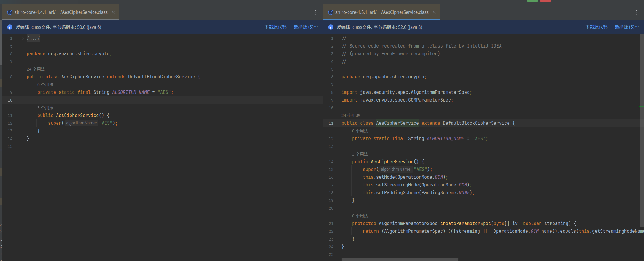The width and height of the screenshot is (644, 261).
Task: Click algorithmName inlay hint in left editor
Action: coord(81,123)
